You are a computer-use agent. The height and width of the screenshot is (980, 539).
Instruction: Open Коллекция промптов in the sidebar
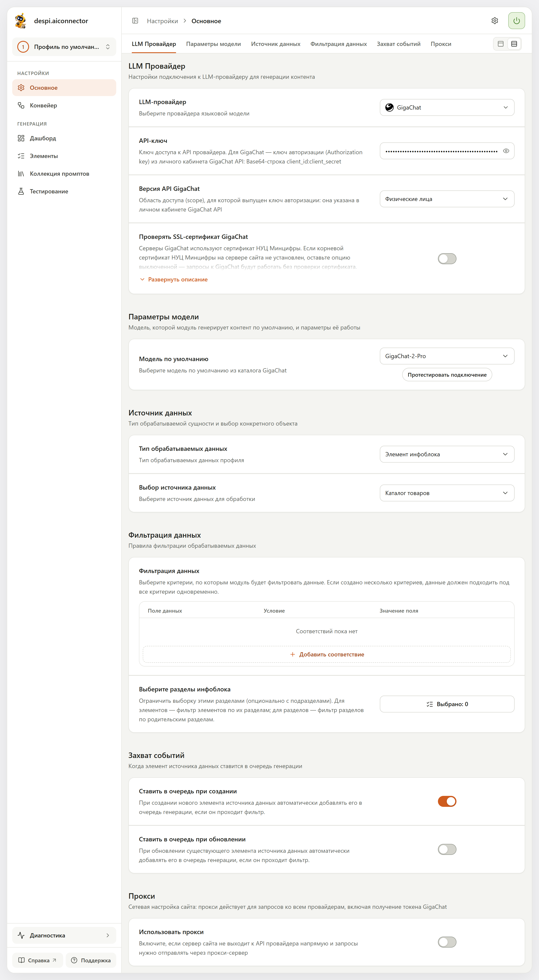[x=64, y=174]
